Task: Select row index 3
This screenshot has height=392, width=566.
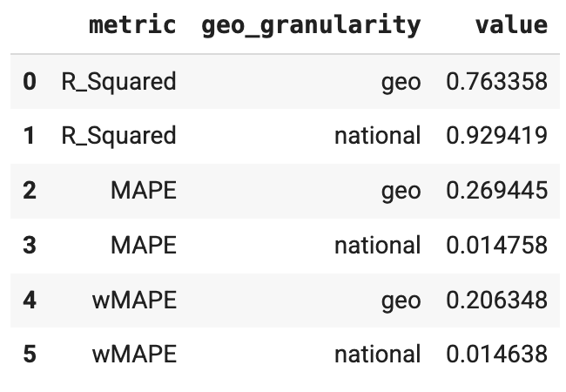Action: point(30,246)
